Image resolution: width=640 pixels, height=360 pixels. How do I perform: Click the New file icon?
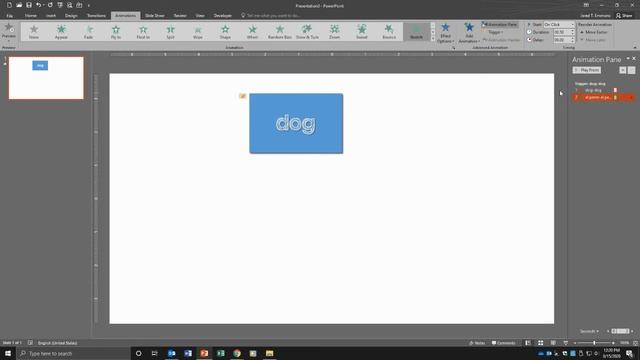click(9, 5)
